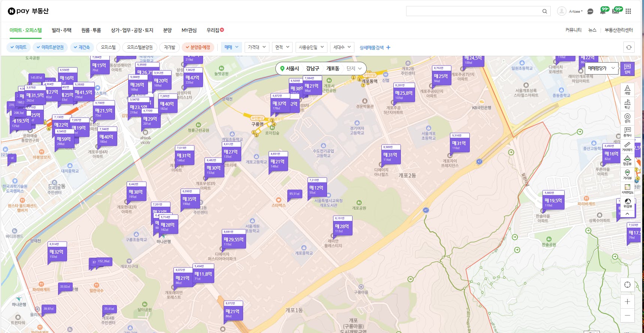
Task: Center map on current location
Action: coord(628,285)
